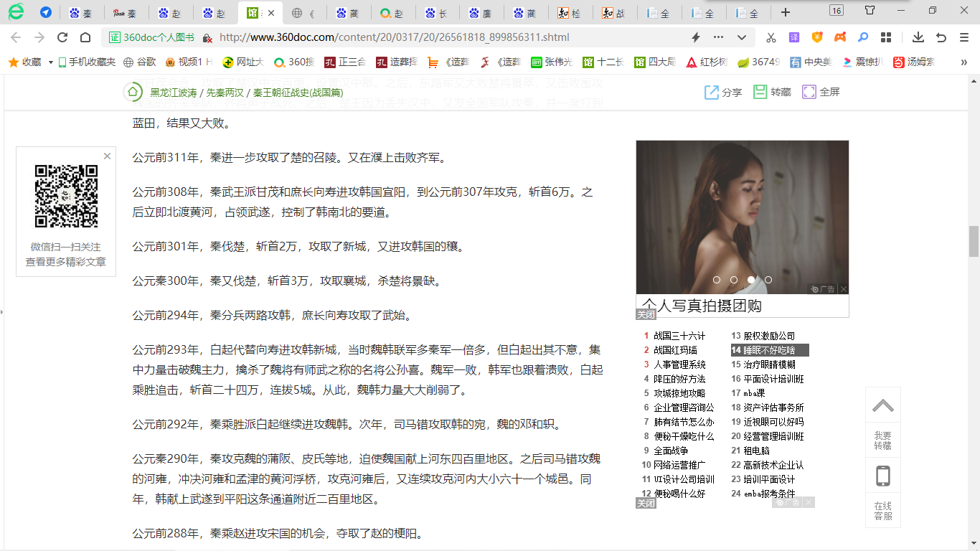Expand the 收藏 bookmark dropdown arrow

click(51, 62)
